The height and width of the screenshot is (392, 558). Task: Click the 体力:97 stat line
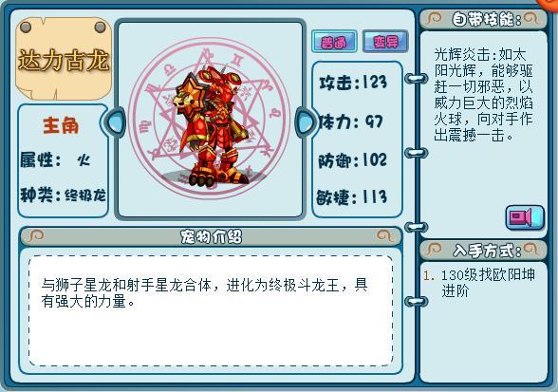click(351, 122)
